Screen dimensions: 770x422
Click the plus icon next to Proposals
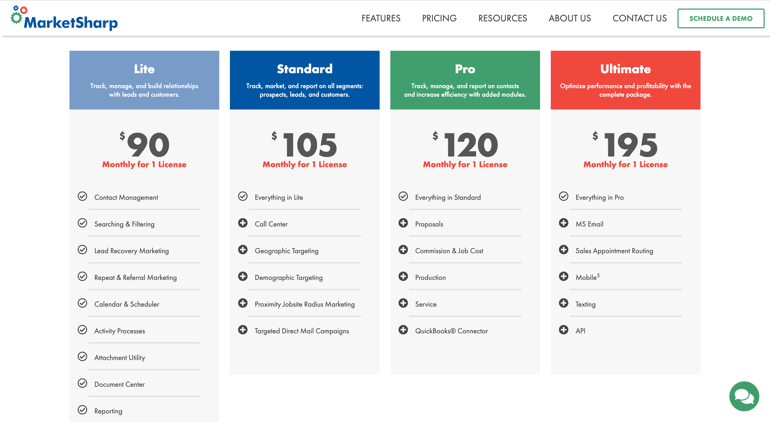[x=403, y=223]
